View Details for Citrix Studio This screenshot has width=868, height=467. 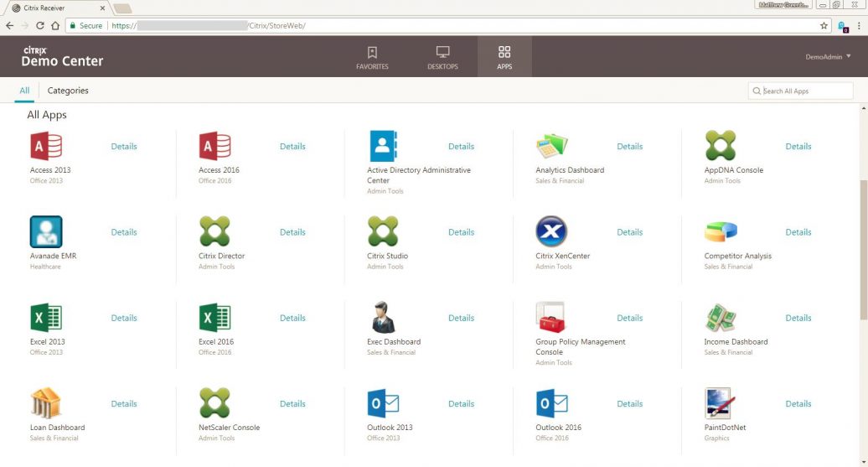[461, 232]
